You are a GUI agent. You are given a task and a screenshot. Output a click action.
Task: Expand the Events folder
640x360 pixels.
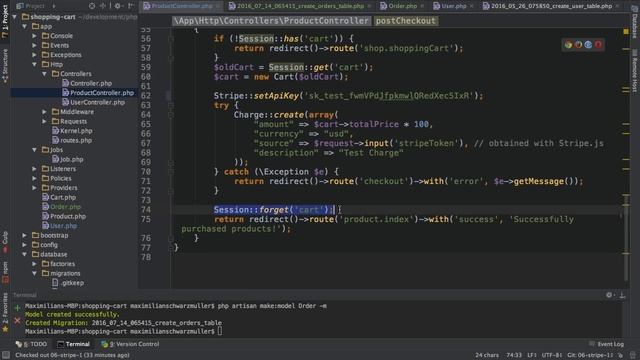(x=35, y=45)
